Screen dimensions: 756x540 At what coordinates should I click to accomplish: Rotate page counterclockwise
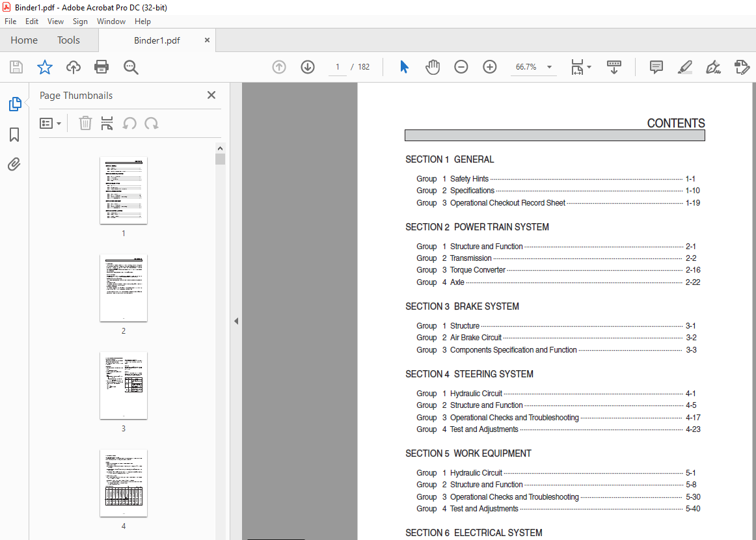click(x=129, y=124)
